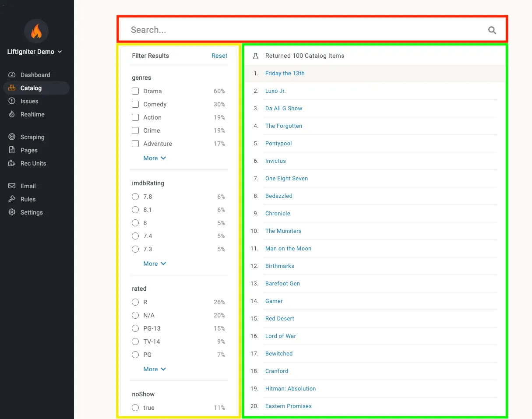Screen dimensions: 532x419
Task: Click into the Search input field
Action: [x=307, y=30]
